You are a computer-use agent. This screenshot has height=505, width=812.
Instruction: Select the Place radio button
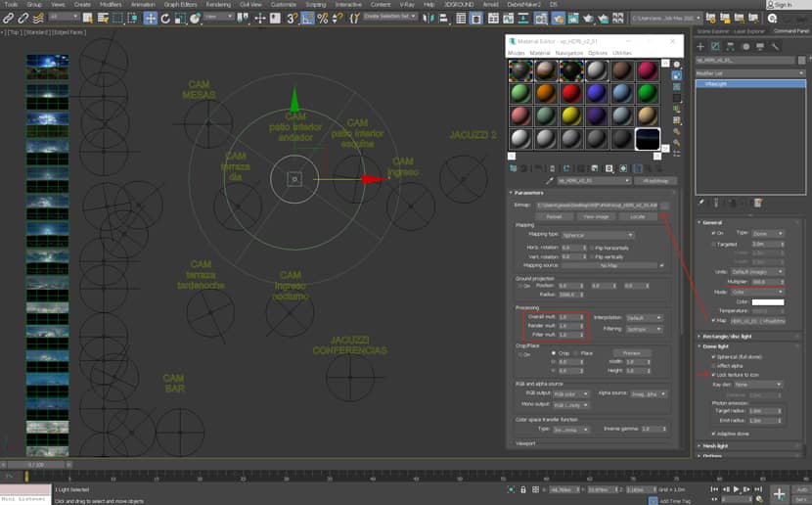(x=576, y=353)
